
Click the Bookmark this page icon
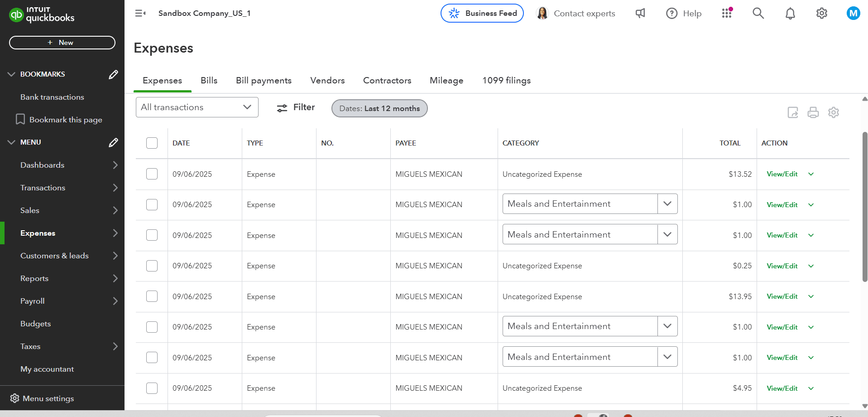tap(20, 119)
